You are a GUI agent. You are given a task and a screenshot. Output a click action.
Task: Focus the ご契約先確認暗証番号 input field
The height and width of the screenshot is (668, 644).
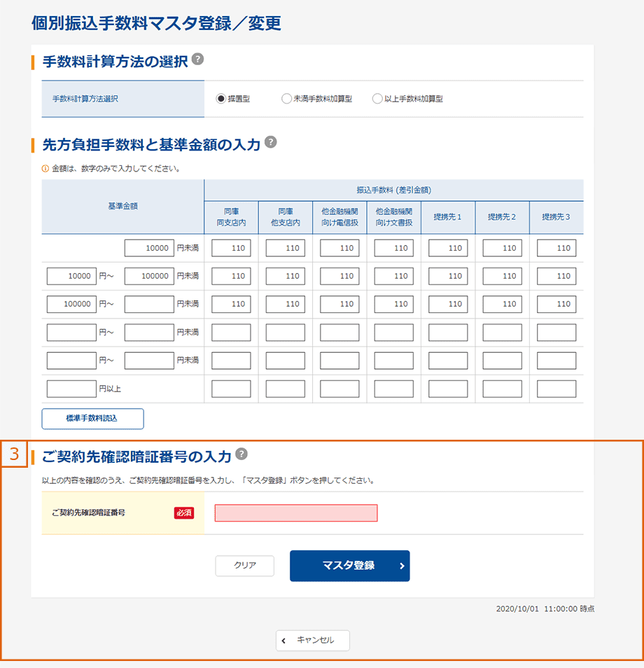[x=296, y=513]
